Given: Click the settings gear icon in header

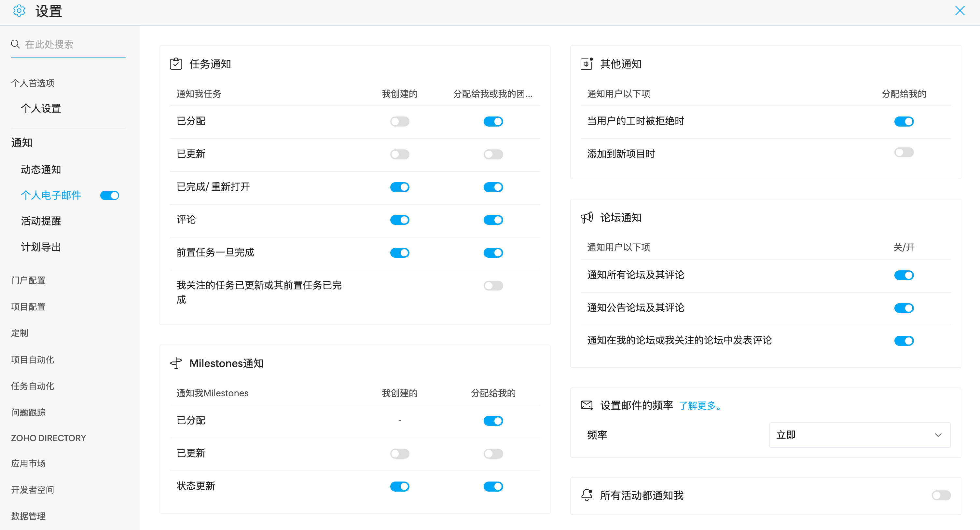Looking at the screenshot, I should (x=19, y=11).
